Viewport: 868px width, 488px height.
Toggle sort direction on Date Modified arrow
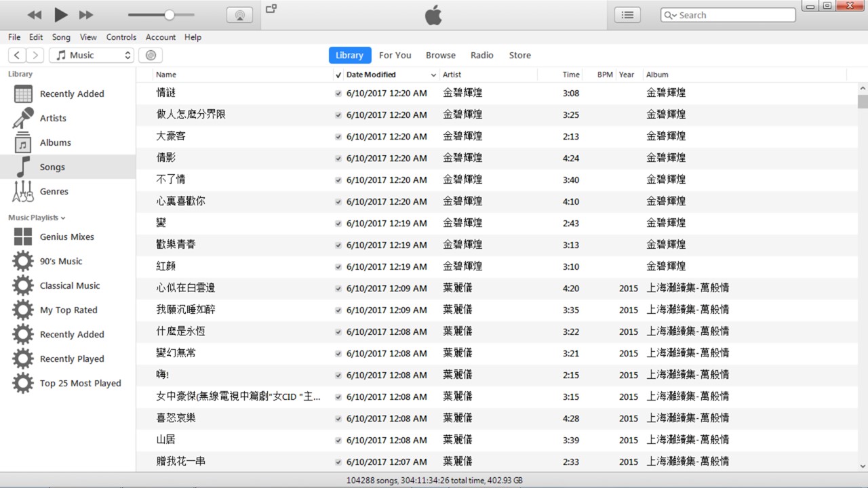(433, 75)
